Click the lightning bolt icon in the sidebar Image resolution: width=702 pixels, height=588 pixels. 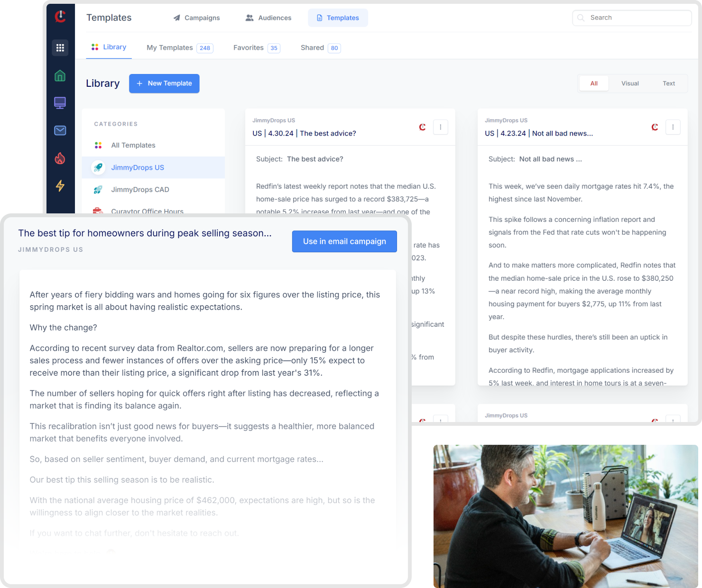tap(60, 186)
